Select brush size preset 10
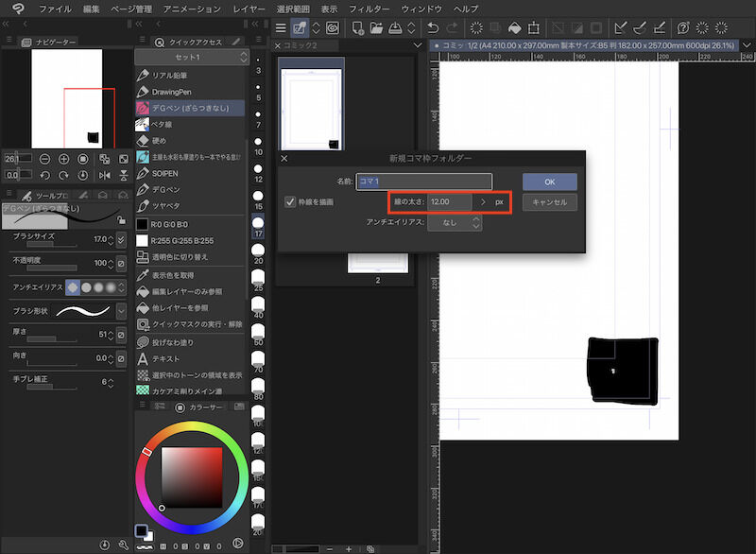This screenshot has width=756, height=554. click(x=258, y=147)
